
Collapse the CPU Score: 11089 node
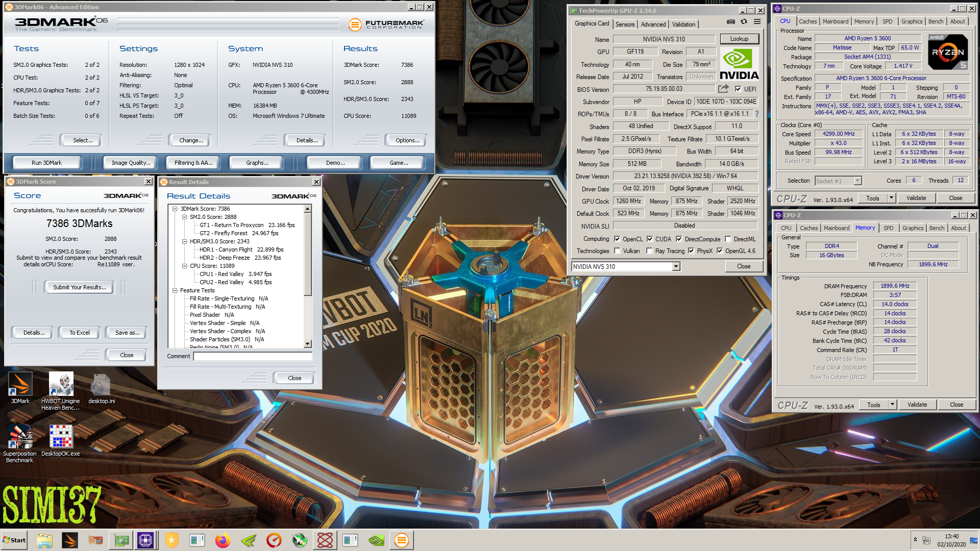[185, 266]
